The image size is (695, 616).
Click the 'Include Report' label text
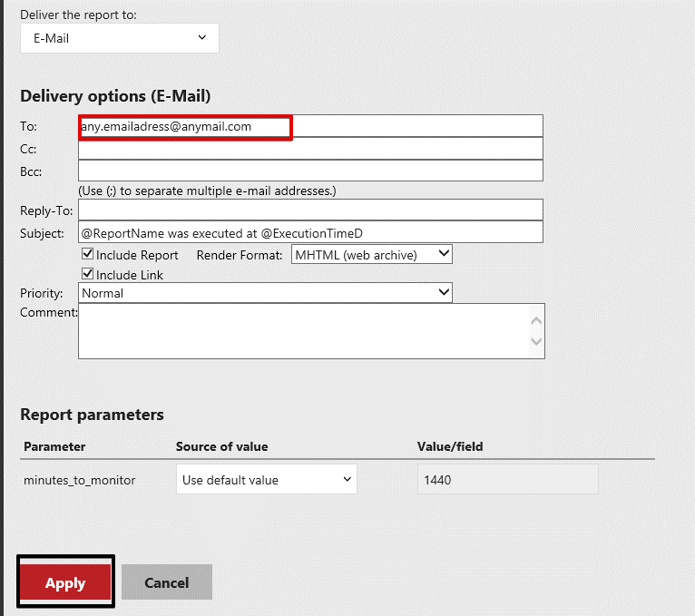(x=137, y=255)
